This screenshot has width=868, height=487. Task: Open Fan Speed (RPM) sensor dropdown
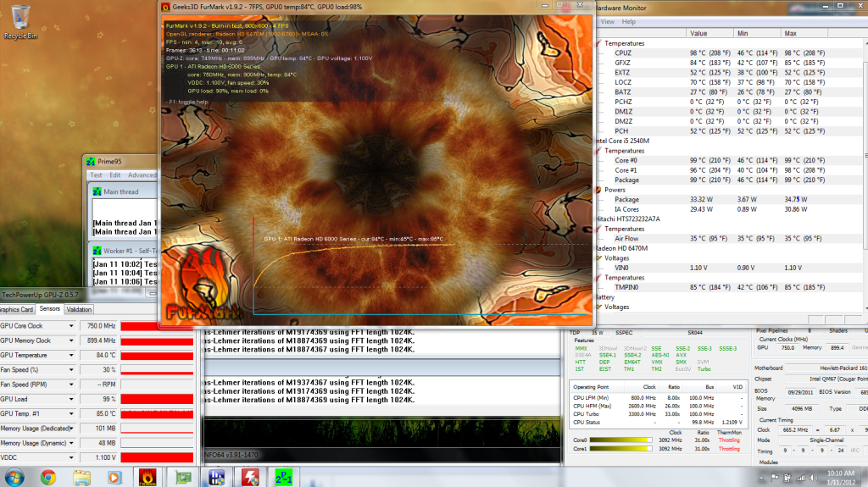tap(71, 385)
